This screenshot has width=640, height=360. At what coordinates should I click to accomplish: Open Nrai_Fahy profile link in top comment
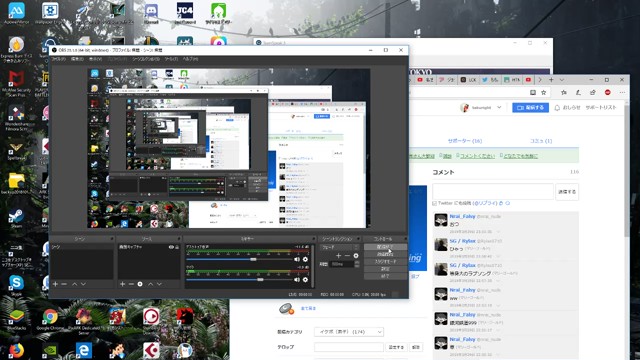point(462,216)
